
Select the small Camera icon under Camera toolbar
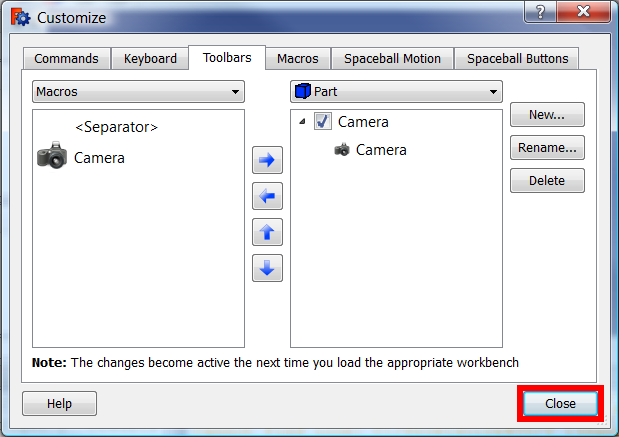tap(342, 150)
